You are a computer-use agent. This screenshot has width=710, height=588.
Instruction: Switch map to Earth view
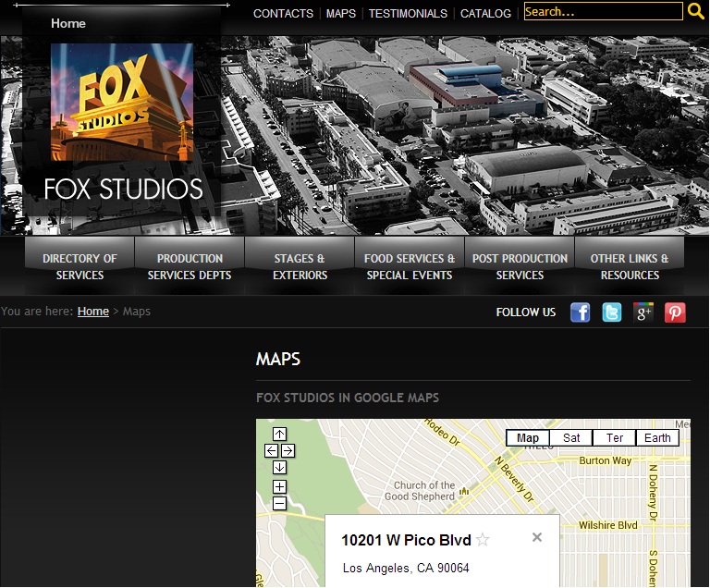tap(657, 438)
